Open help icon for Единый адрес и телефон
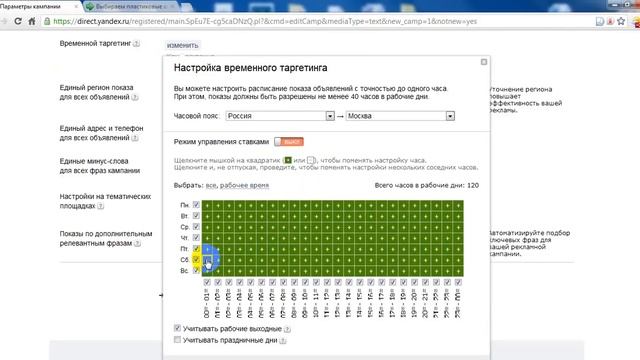640x360 pixels. click(135, 138)
